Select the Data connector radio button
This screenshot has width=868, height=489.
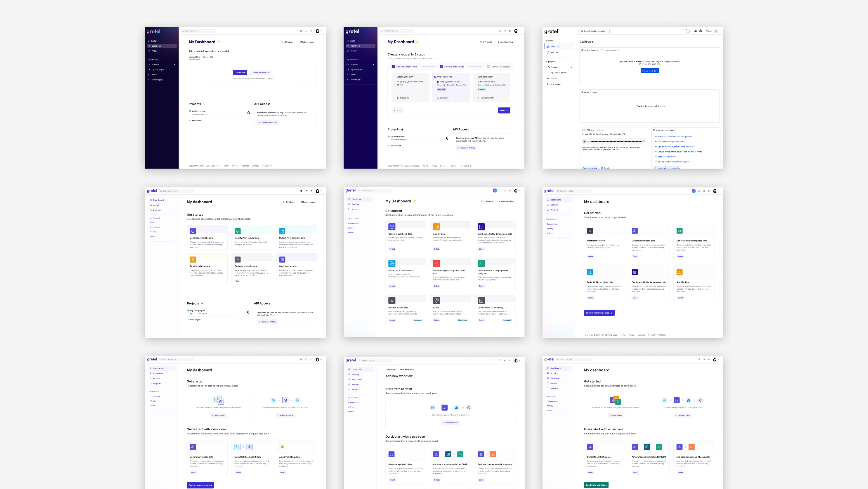pos(475,77)
